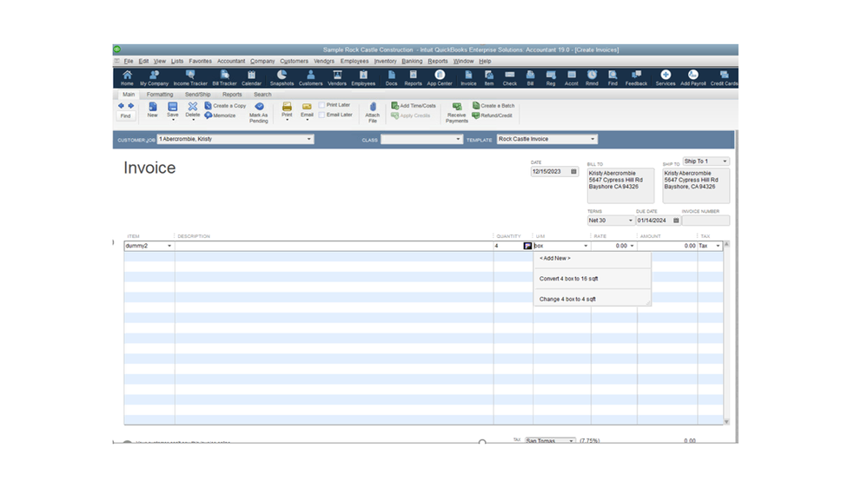Open the Vendors menu

coord(323,62)
